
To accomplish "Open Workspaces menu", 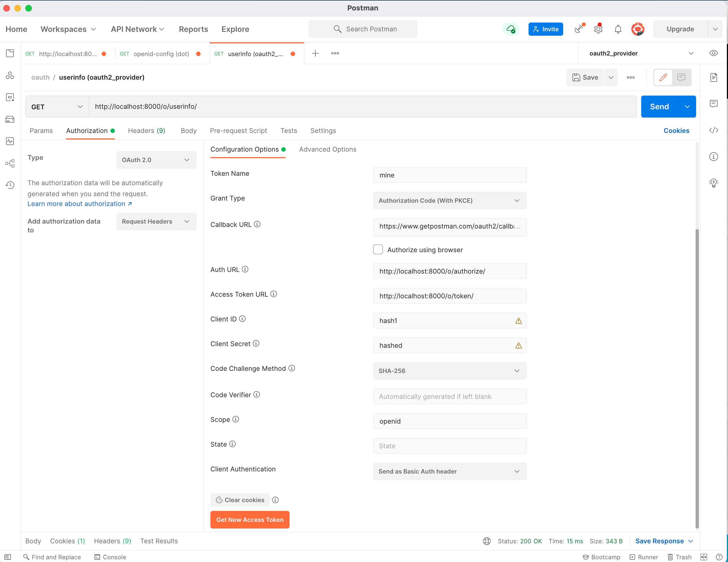I will (x=68, y=29).
